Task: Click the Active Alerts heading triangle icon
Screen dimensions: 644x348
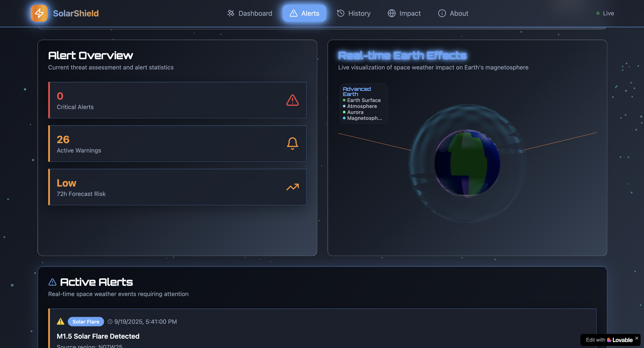Action: (52, 282)
